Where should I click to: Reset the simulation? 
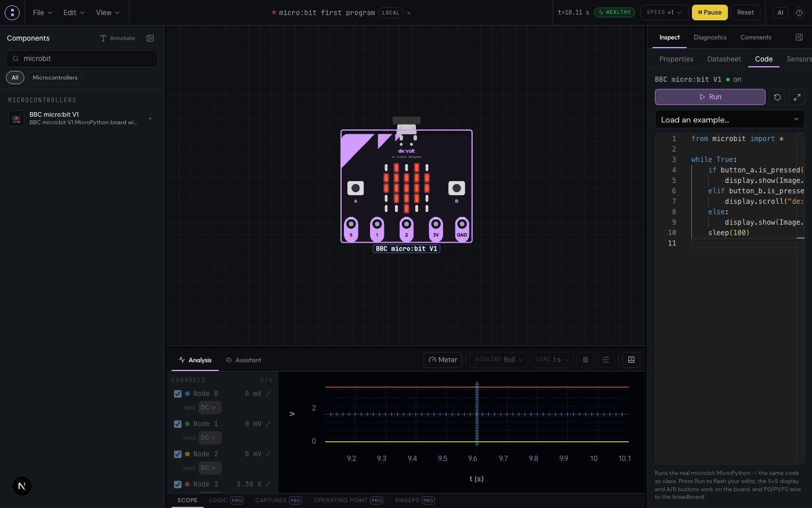click(745, 12)
